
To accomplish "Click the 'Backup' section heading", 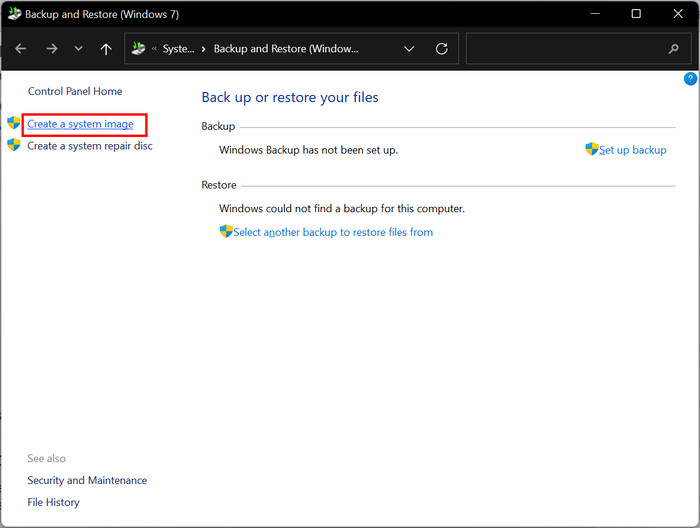I will click(x=218, y=126).
